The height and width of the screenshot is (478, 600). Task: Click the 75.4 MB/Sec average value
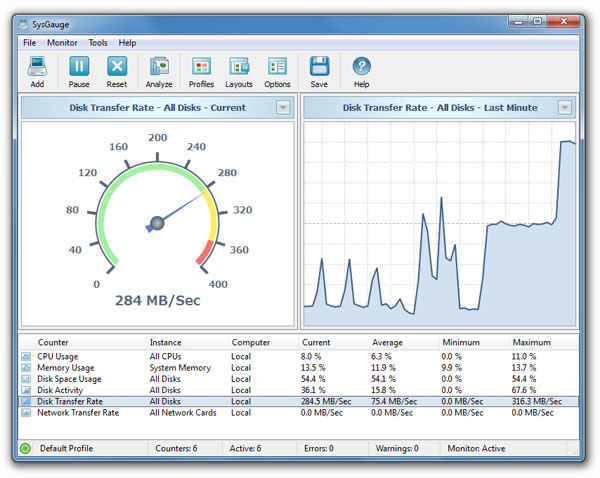[394, 401]
